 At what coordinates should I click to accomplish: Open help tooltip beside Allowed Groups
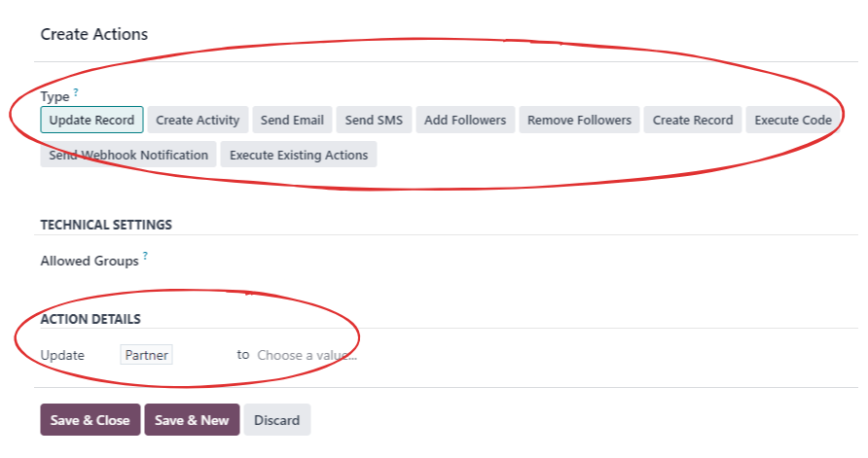click(x=145, y=256)
